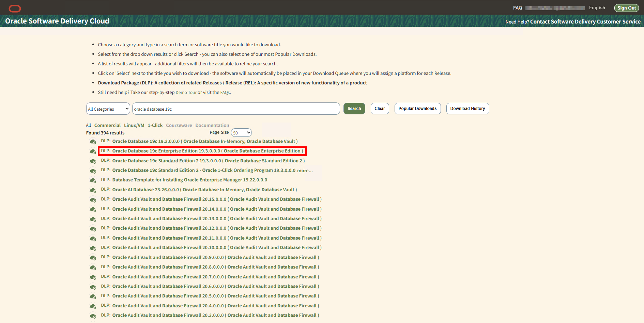Open Audit Vault and Database Firewall 20.5.0.0.0

click(x=216, y=296)
